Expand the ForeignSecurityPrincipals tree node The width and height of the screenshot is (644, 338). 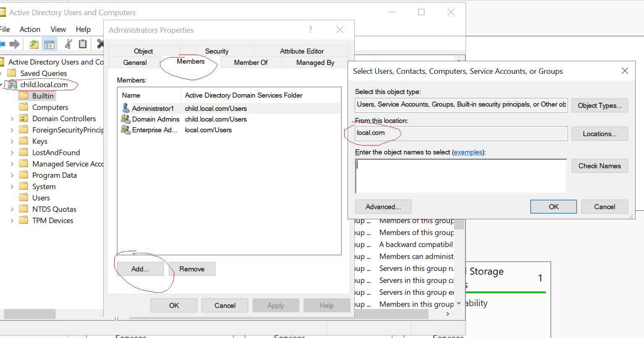click(12, 130)
